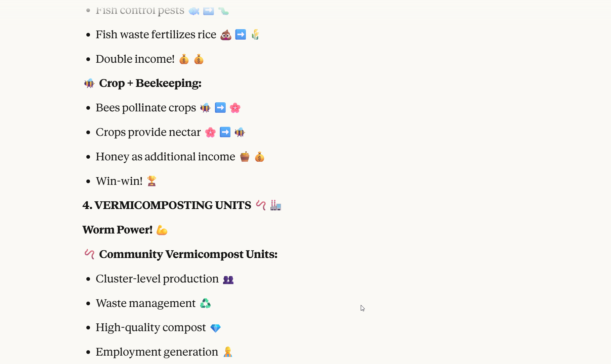Screen dimensions: 611x364
Task: Click the flower emoji after "Crops provide nectar"
Action: (210, 133)
